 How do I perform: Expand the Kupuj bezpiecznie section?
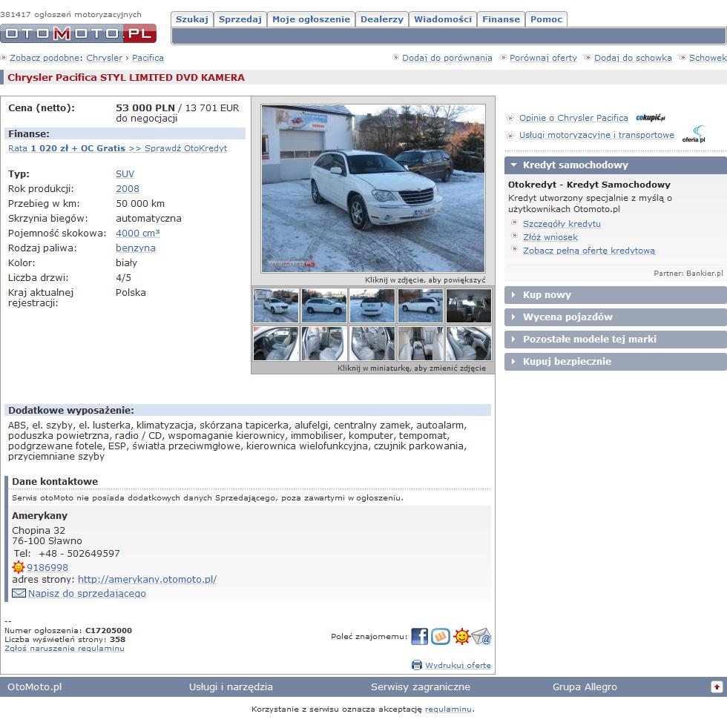pyautogui.click(x=616, y=362)
